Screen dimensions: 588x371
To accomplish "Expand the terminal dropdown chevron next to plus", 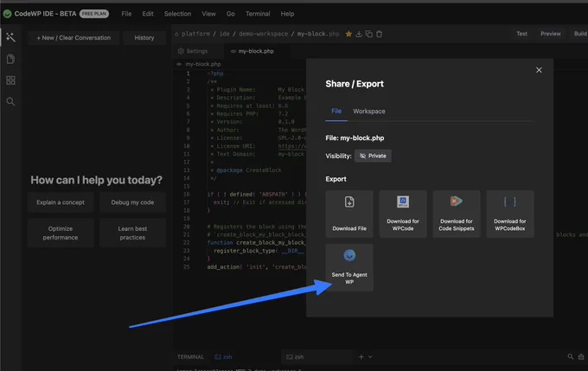I will (x=370, y=357).
